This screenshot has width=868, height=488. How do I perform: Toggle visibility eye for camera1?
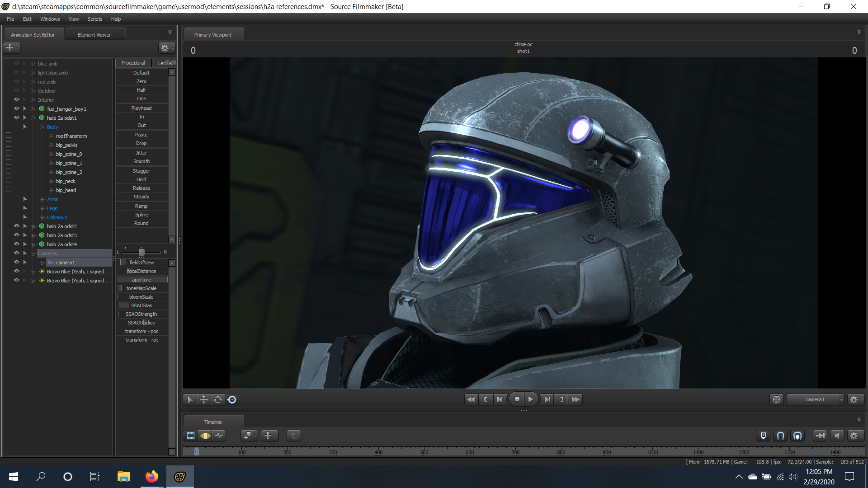coord(17,262)
